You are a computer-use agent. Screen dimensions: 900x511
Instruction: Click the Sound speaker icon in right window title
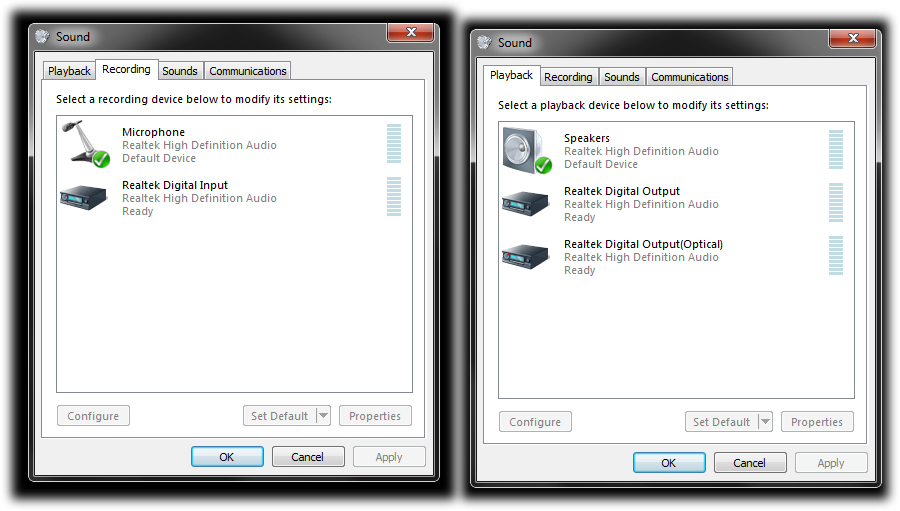[484, 42]
